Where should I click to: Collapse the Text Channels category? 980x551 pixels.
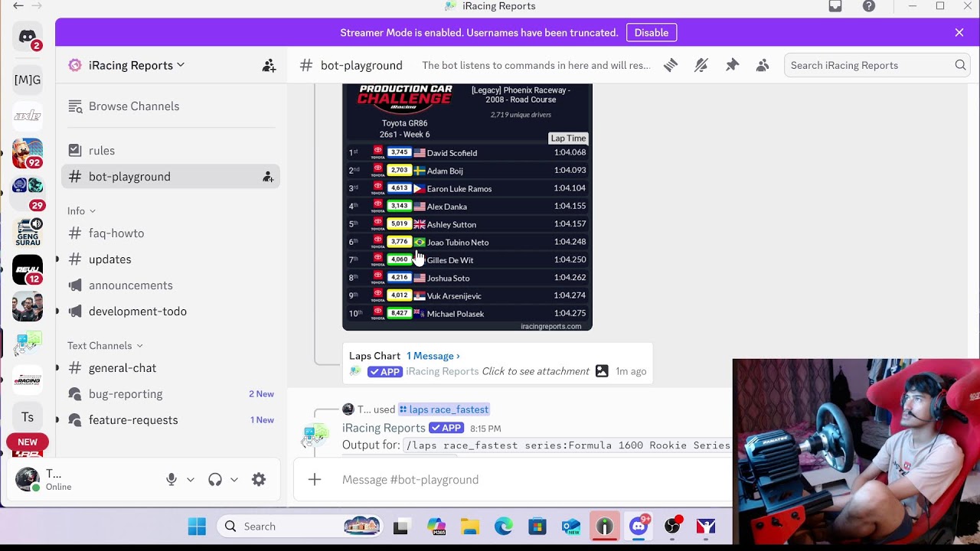pyautogui.click(x=105, y=346)
